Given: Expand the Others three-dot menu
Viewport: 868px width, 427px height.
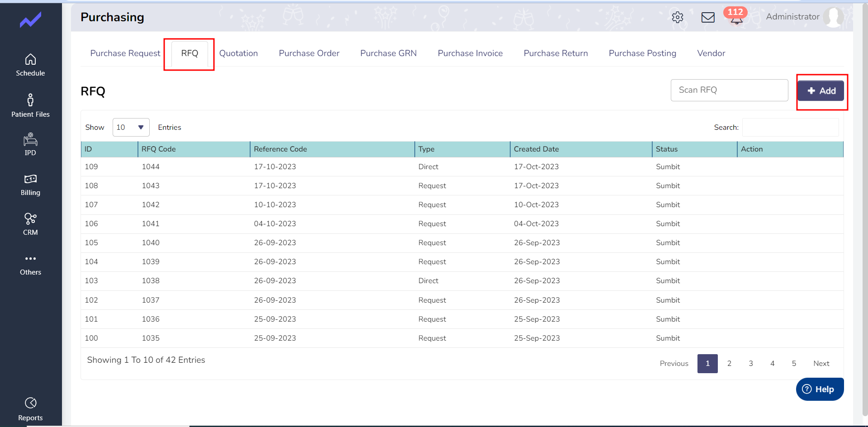Looking at the screenshot, I should (x=30, y=259).
